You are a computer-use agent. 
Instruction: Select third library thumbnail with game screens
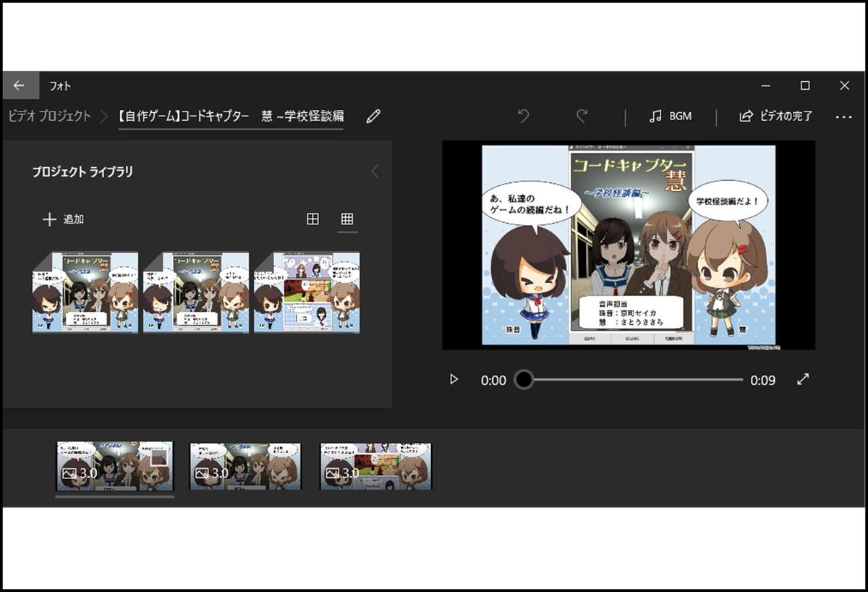click(x=307, y=292)
